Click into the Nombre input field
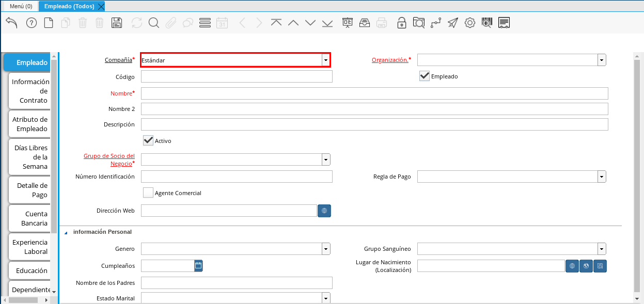The width and height of the screenshot is (644, 304). (374, 93)
